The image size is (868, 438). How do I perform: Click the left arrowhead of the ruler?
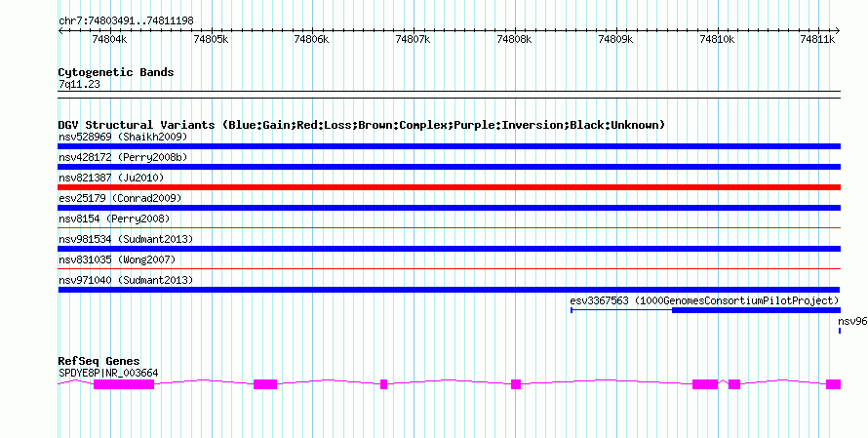pyautogui.click(x=60, y=31)
